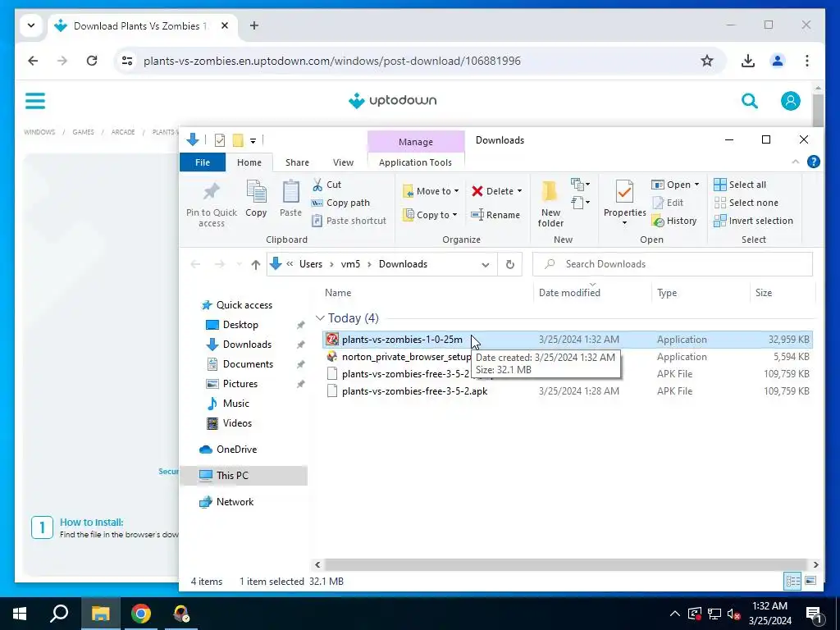Open Properties of the selected file
Screen dimensions: 840x630
(624, 203)
